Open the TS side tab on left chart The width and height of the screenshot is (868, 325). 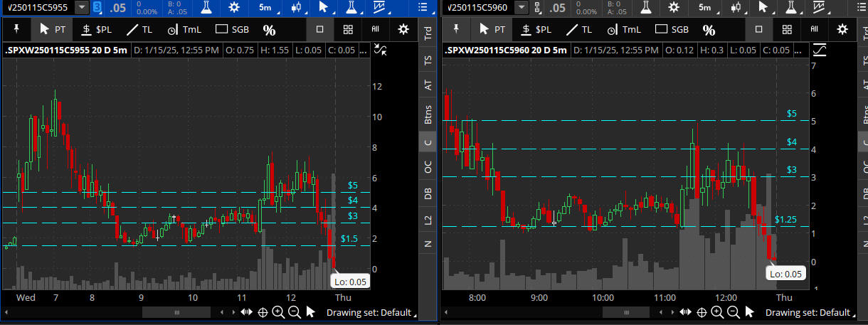[x=428, y=60]
